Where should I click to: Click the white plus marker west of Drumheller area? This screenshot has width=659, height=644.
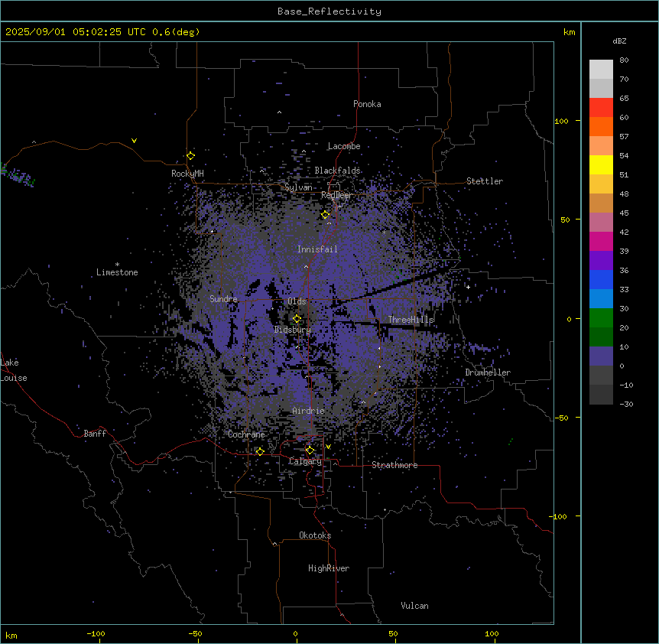tap(468, 287)
